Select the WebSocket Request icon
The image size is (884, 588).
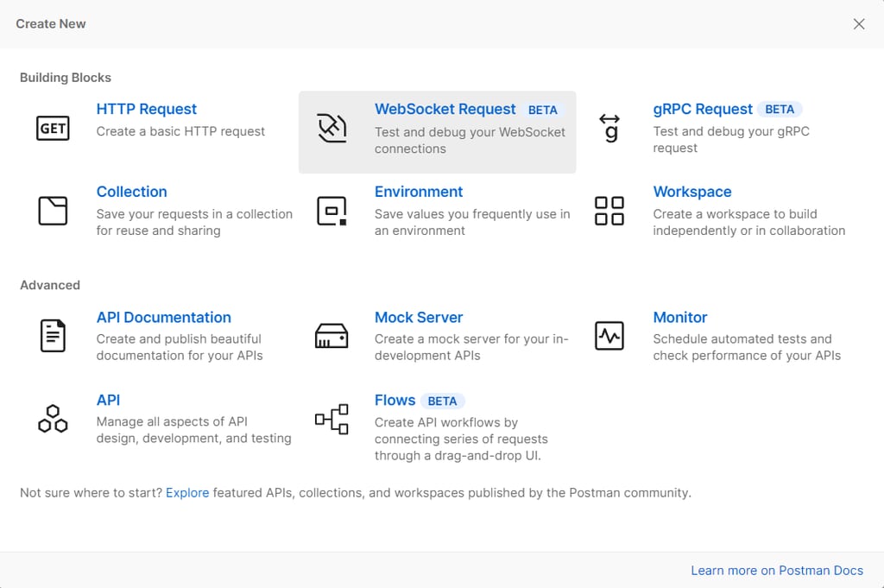[331, 128]
